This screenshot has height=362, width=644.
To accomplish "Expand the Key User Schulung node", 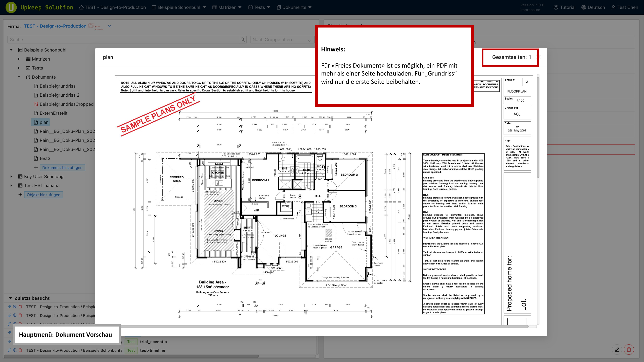I will click(11, 176).
